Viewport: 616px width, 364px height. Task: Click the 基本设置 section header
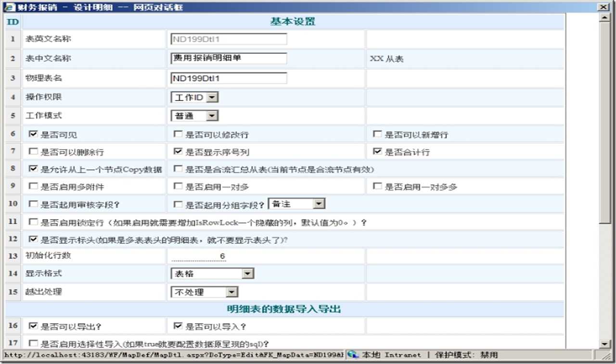[293, 22]
